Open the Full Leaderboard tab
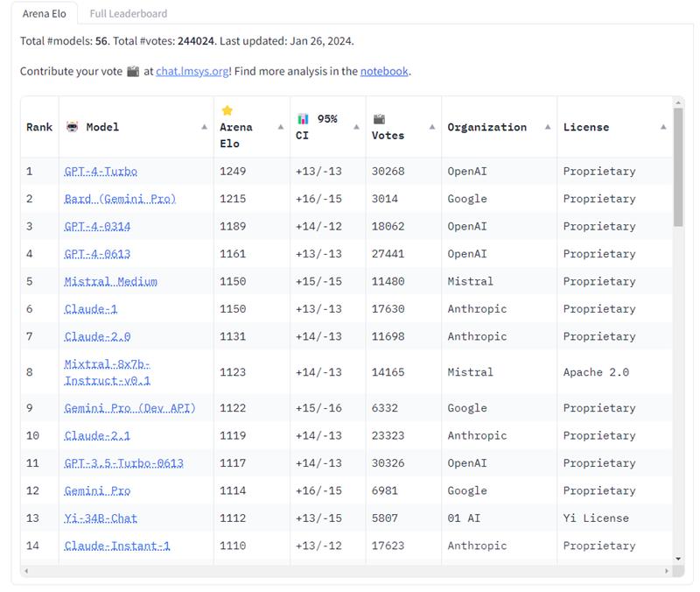The image size is (700, 592). point(129,14)
